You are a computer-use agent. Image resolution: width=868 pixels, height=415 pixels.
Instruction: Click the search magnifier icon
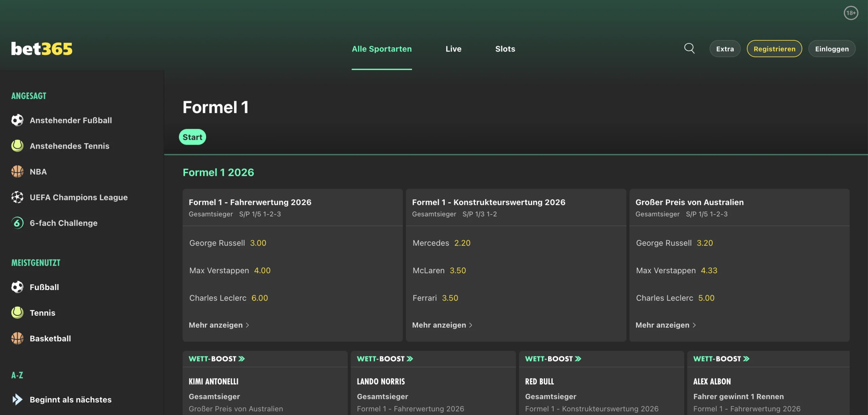tap(689, 48)
